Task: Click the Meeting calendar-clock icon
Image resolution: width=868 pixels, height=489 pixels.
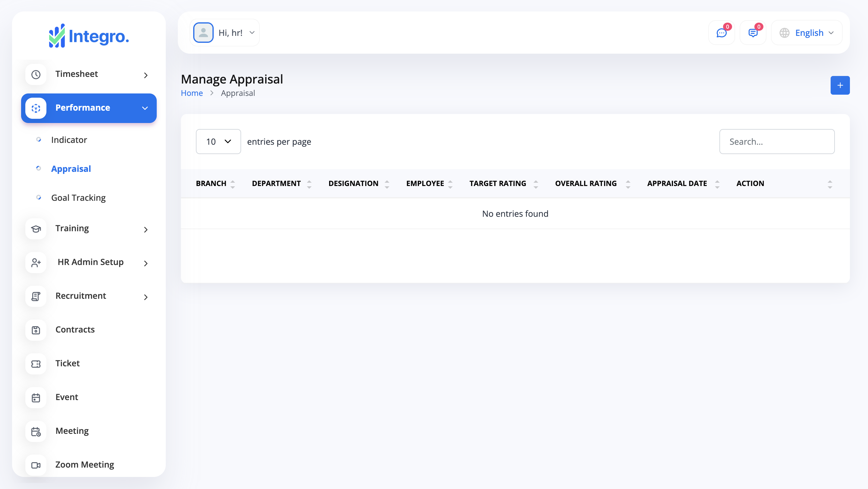Action: 36,431
